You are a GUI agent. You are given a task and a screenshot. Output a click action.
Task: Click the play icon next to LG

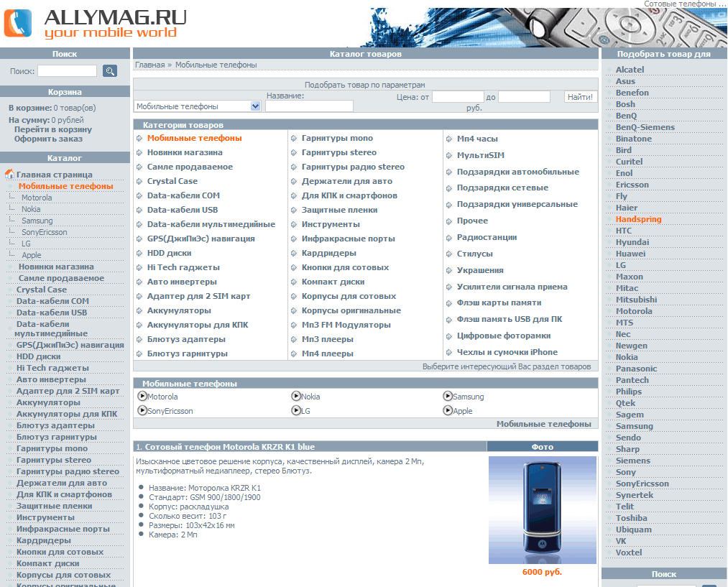[296, 410]
